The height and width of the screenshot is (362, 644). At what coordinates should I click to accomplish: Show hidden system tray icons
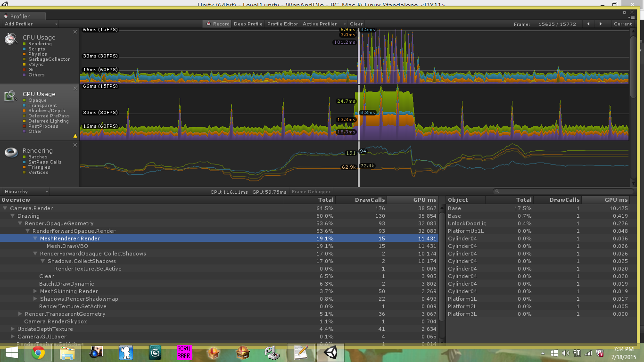click(x=543, y=353)
